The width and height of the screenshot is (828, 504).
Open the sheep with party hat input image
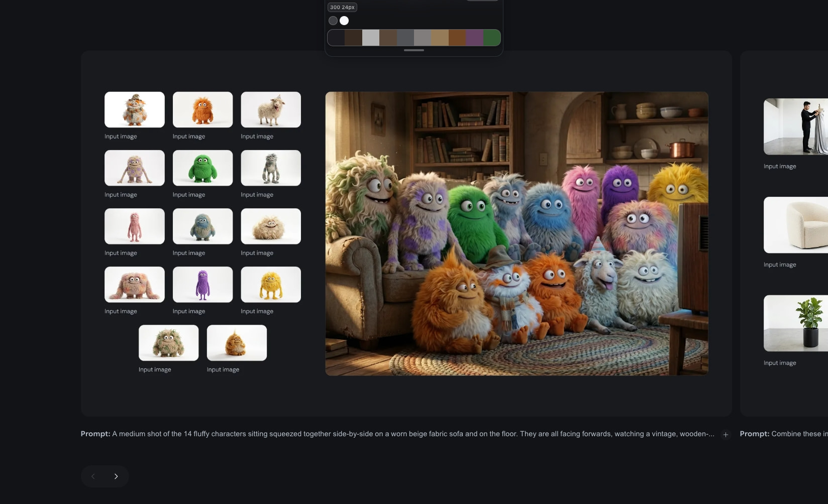pyautogui.click(x=271, y=109)
